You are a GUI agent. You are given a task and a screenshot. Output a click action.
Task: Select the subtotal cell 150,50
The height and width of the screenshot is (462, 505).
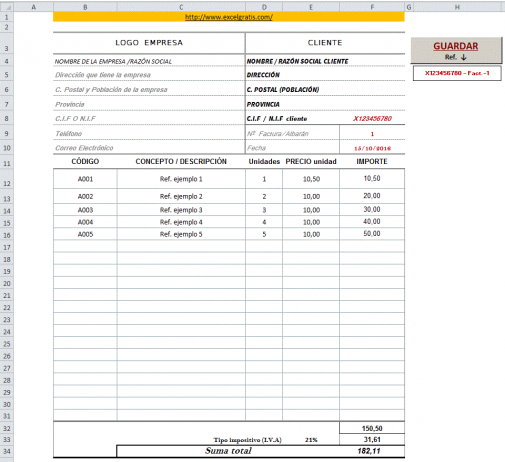(372, 428)
